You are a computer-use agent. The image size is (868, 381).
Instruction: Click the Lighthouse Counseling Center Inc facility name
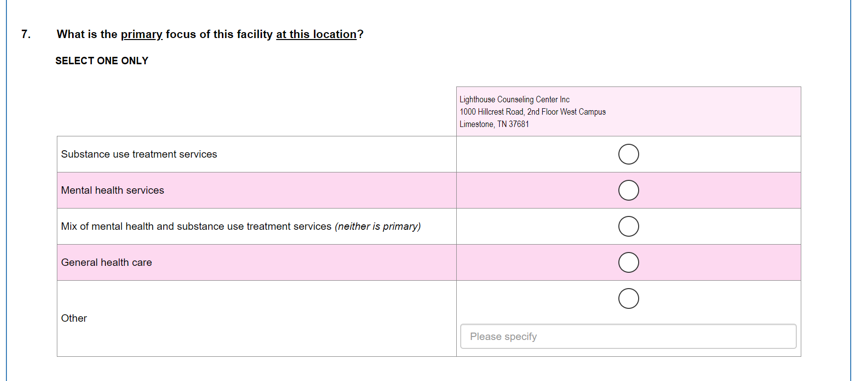click(x=514, y=99)
